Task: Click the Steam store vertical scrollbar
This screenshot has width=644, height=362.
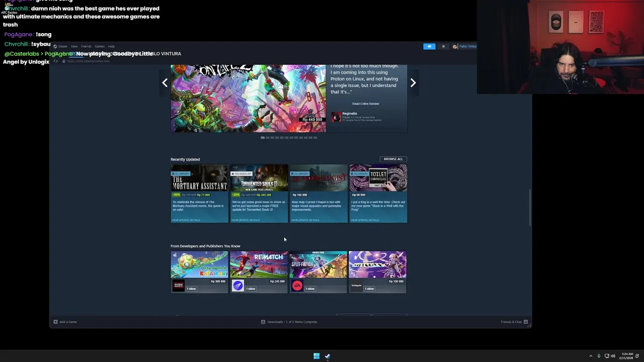Action: point(529,207)
